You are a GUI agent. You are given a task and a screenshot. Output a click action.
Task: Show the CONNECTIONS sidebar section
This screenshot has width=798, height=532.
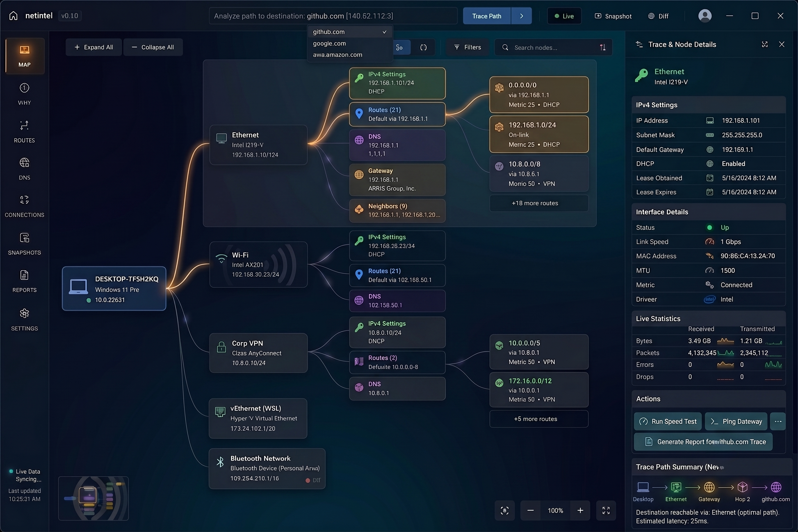[x=24, y=206]
